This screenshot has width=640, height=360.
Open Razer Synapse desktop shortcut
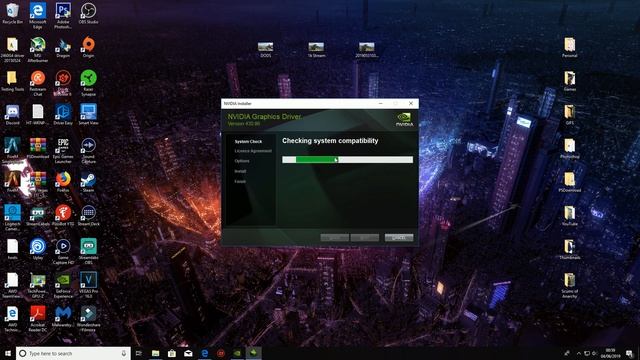coord(88,83)
